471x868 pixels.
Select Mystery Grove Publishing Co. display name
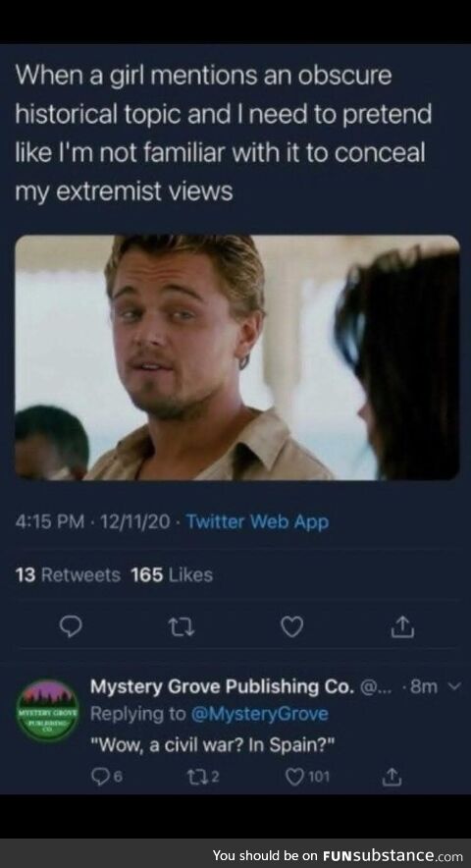coord(222,687)
